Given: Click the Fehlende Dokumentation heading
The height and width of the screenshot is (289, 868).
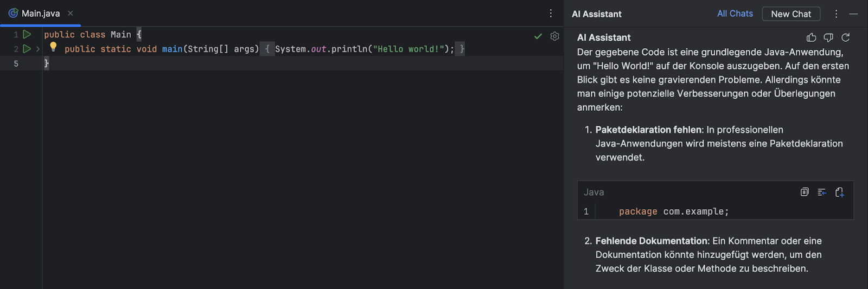Looking at the screenshot, I should [x=652, y=241].
